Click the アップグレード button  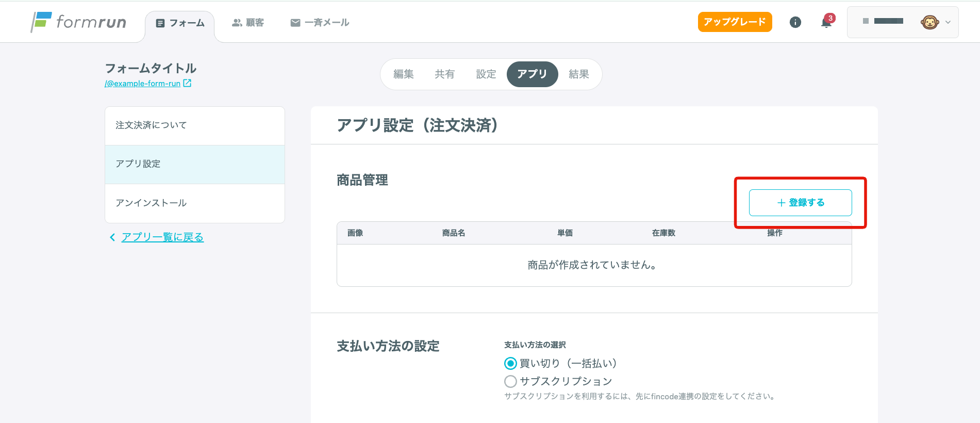(x=735, y=22)
